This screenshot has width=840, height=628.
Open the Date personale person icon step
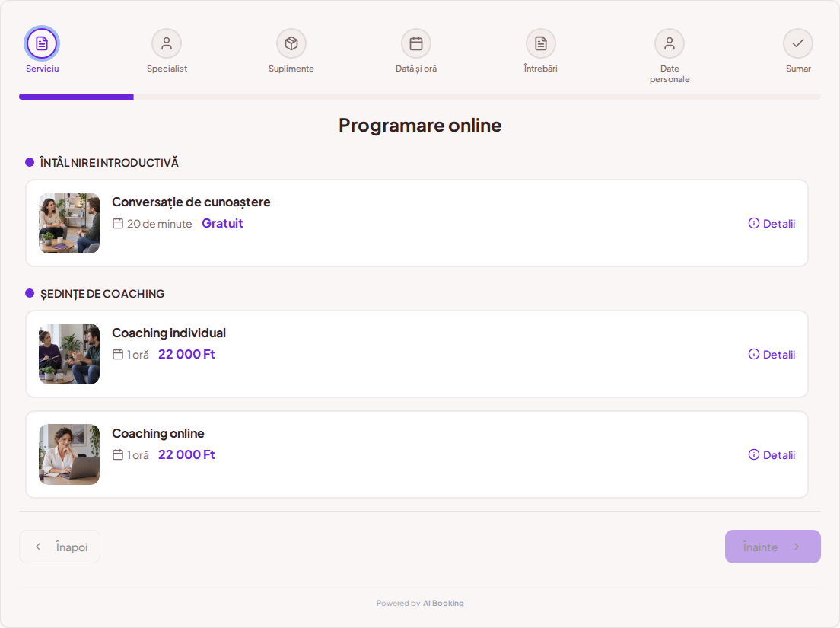click(670, 43)
